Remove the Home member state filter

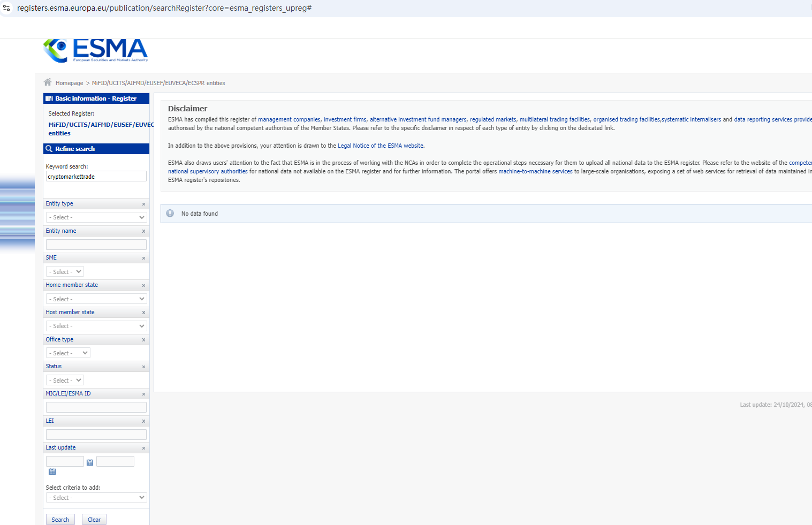coord(143,285)
